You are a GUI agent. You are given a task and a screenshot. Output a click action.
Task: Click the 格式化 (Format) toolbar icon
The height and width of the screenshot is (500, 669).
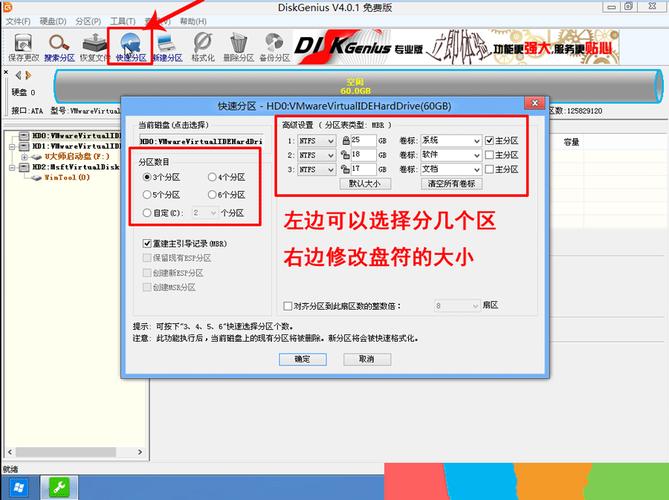coord(203,45)
